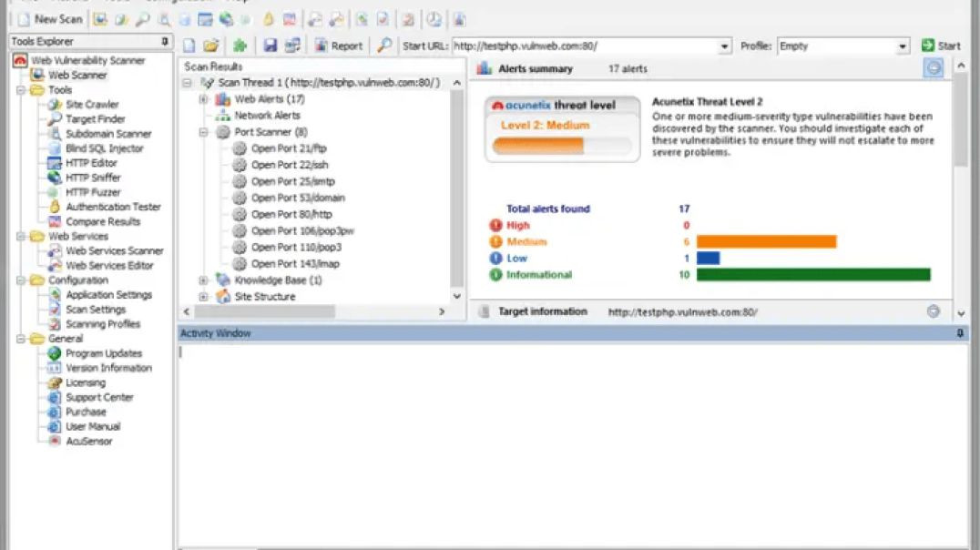Click the Scan Results vertical scrollbar down arrow
This screenshot has height=550, width=980.
457,296
